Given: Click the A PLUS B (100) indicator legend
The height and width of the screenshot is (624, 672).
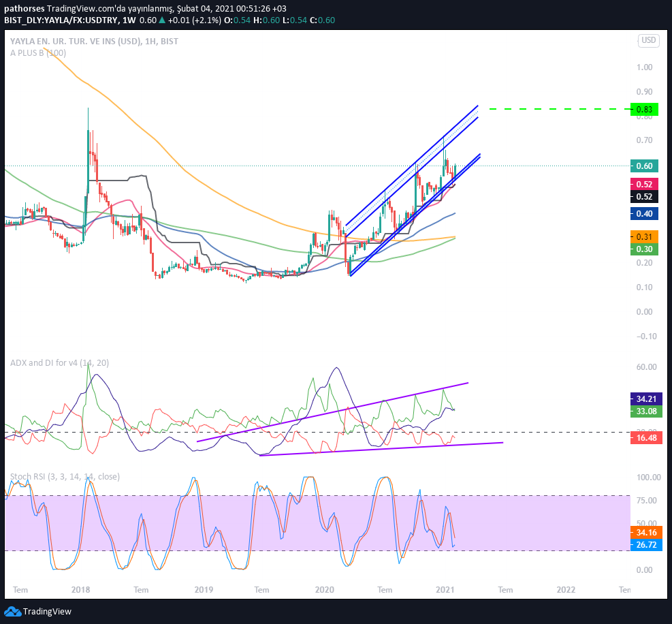Looking at the screenshot, I should click(x=38, y=53).
